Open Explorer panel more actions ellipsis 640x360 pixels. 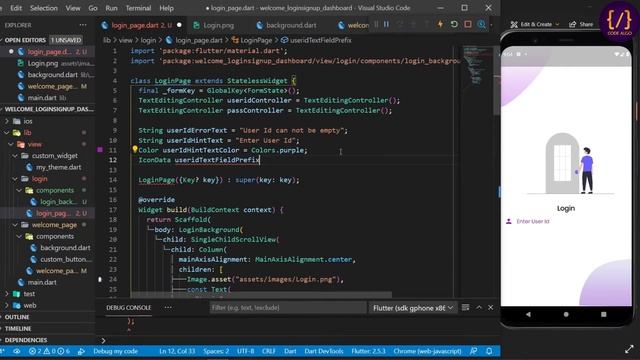pos(83,25)
